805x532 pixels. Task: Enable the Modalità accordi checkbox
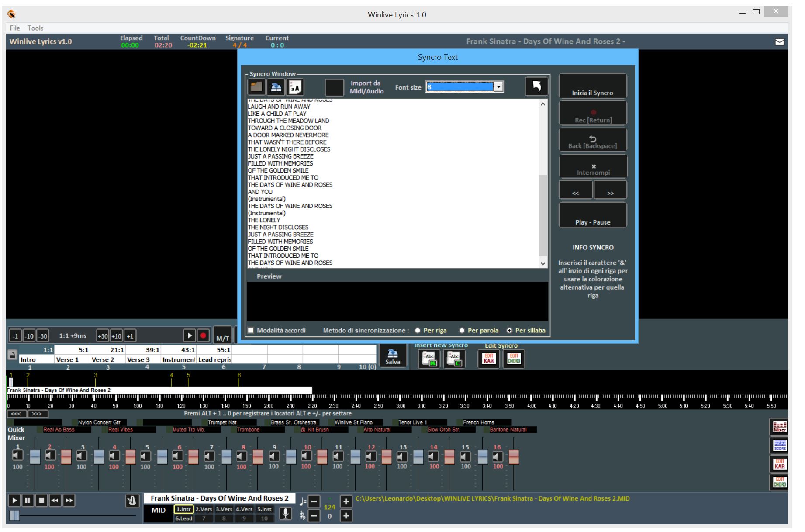coord(251,330)
